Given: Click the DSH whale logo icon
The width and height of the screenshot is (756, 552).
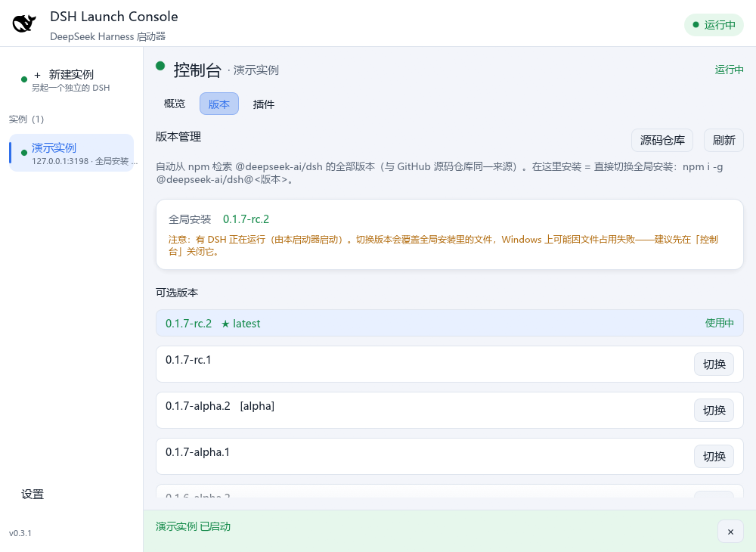Looking at the screenshot, I should 24,23.
